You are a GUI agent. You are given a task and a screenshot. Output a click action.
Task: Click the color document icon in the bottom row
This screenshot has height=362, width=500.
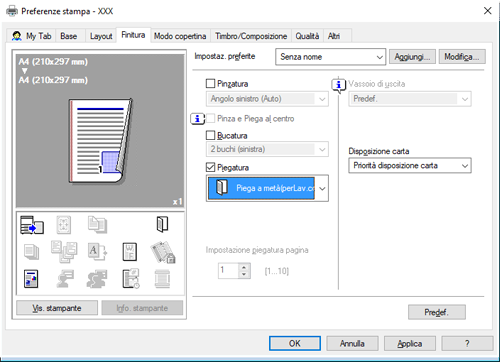tap(31, 279)
